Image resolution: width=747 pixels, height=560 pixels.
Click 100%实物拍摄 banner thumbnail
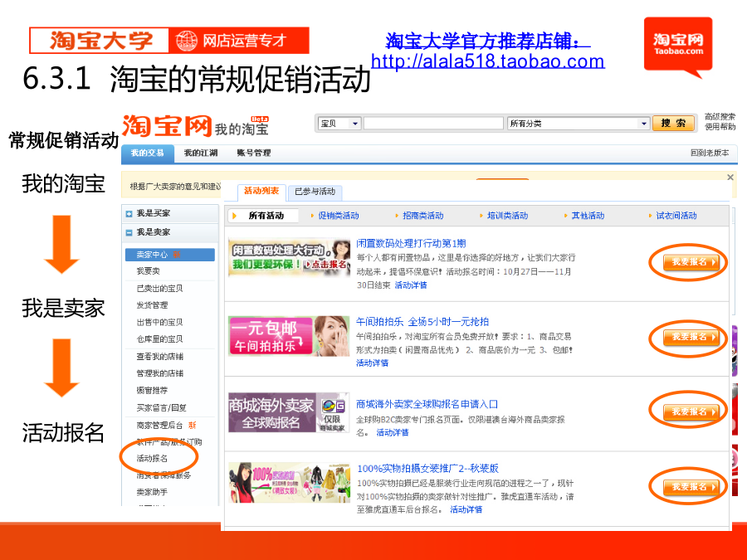click(x=289, y=482)
